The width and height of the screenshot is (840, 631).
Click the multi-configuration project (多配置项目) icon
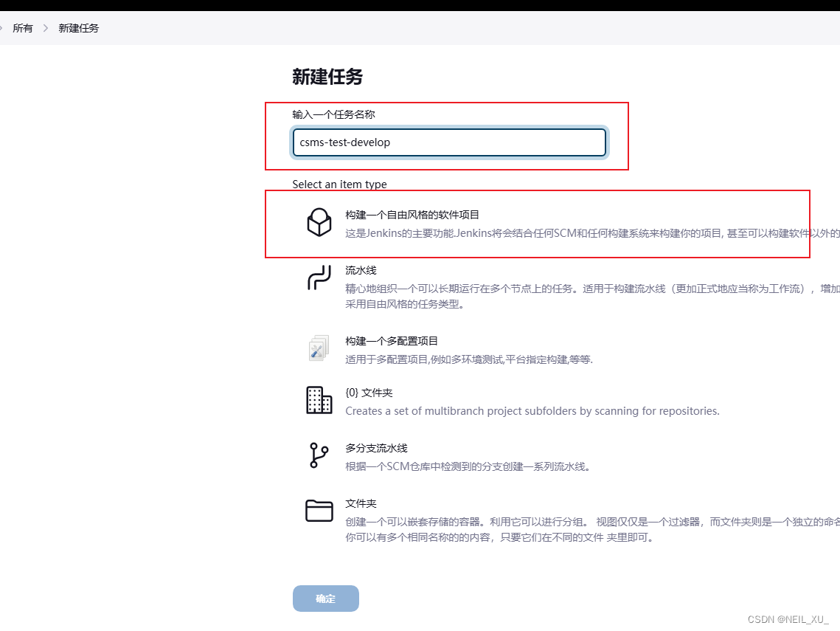[x=319, y=348]
